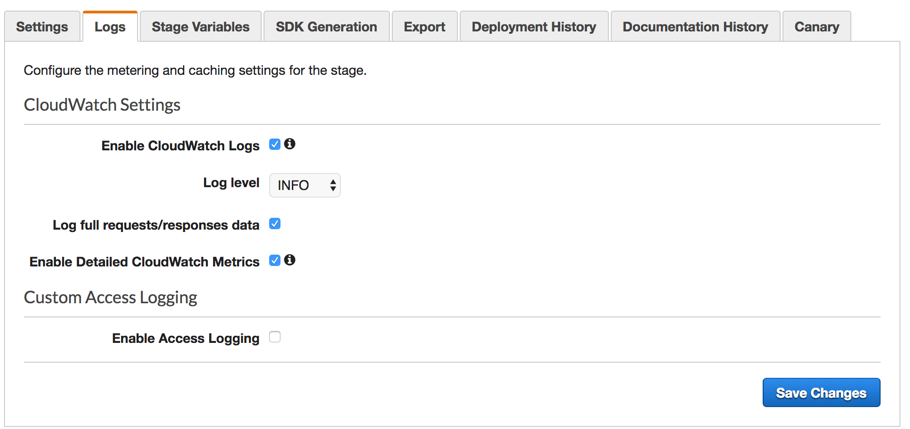
Task: Click info icon beside Detailed CloudWatch Metrics
Action: (x=290, y=260)
